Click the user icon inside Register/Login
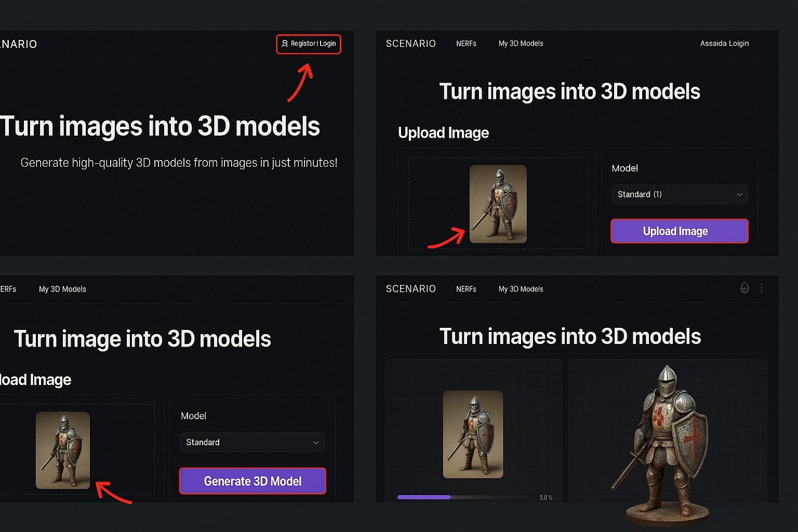Screen dimensions: 798x532 tap(285, 44)
